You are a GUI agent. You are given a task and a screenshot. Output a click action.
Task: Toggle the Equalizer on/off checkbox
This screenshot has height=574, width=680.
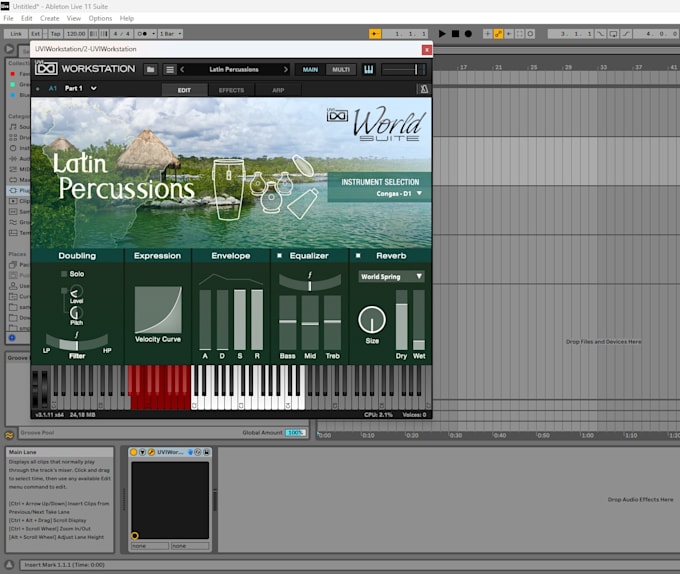tap(279, 255)
